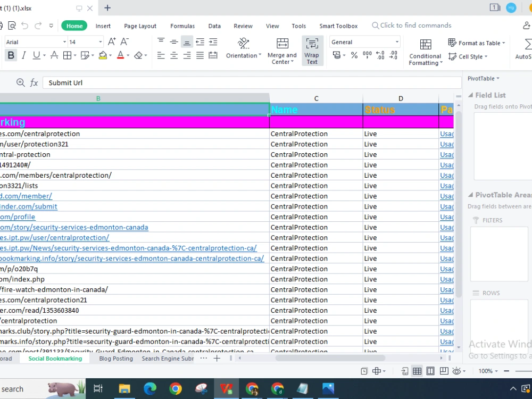Open the Formulas tab

click(x=182, y=26)
